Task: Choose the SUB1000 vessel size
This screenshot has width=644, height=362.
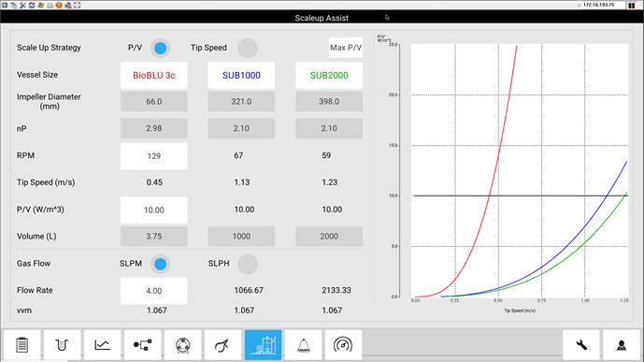Action: [x=241, y=75]
